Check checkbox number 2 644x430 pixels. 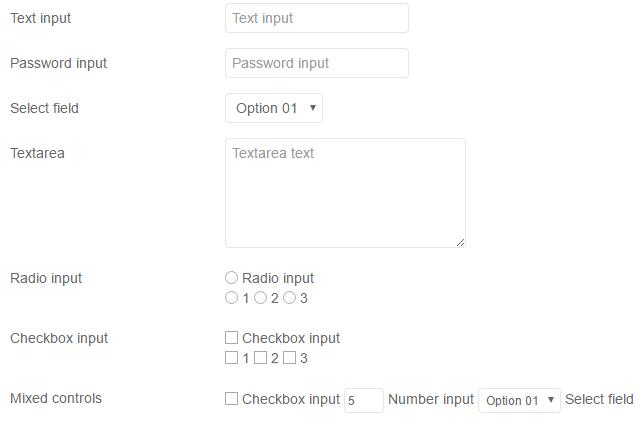[x=261, y=358]
